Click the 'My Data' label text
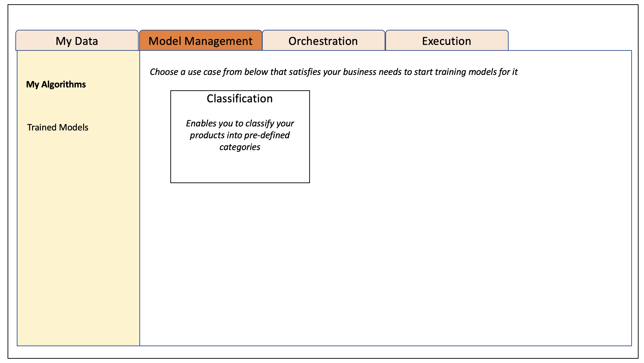The height and width of the screenshot is (363, 644). (x=77, y=41)
